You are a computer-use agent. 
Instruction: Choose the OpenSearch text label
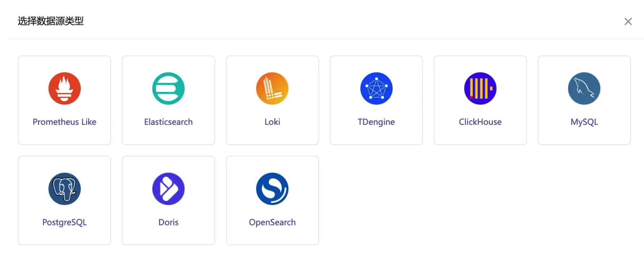[272, 222]
